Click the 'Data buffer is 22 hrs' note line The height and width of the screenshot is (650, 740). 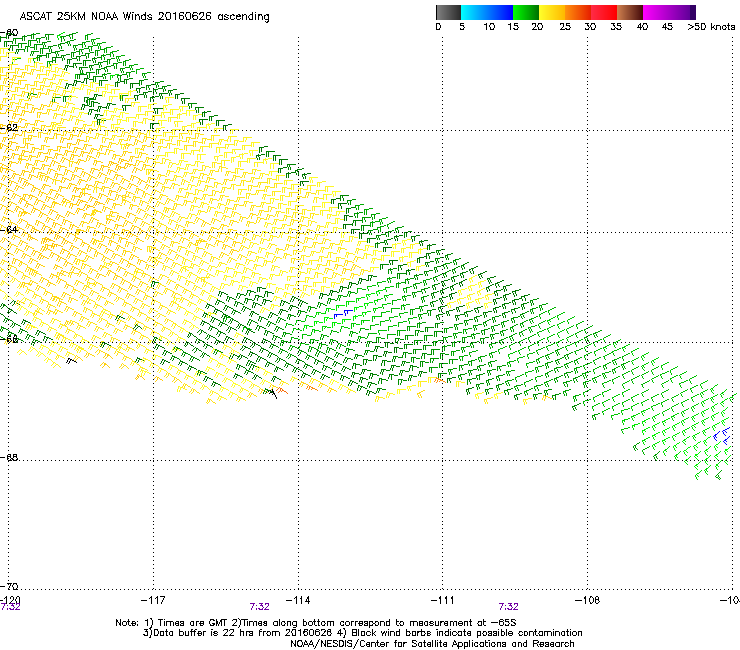(362, 633)
